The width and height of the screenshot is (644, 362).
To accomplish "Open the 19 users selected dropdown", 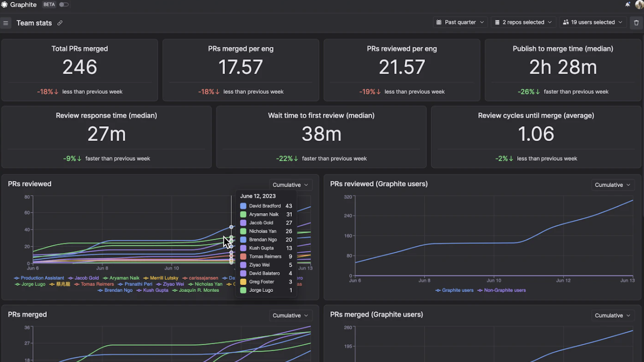I will point(592,23).
